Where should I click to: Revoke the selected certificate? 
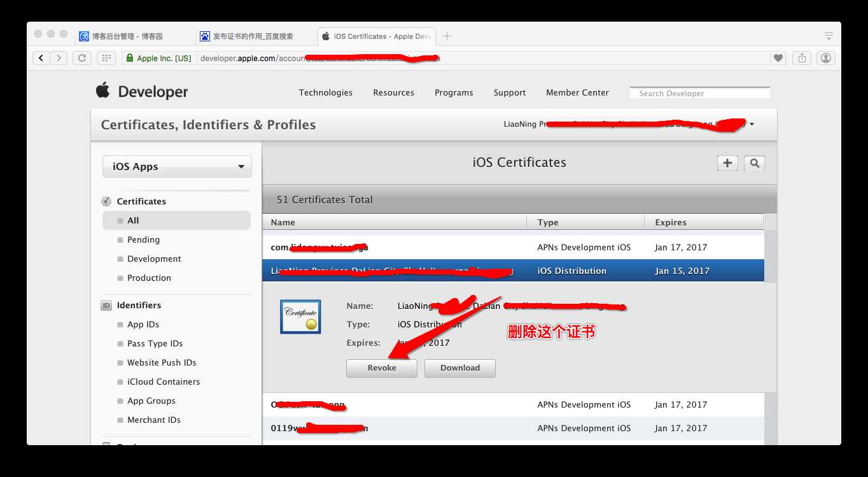point(382,368)
